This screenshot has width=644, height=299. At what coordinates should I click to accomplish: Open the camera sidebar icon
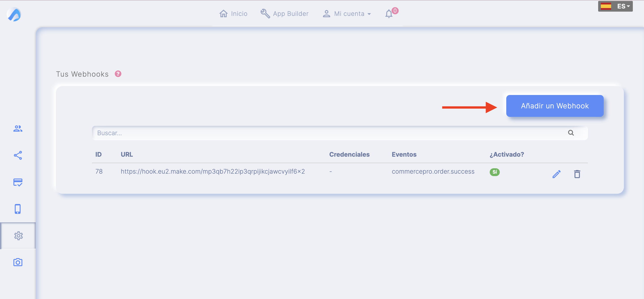click(18, 262)
